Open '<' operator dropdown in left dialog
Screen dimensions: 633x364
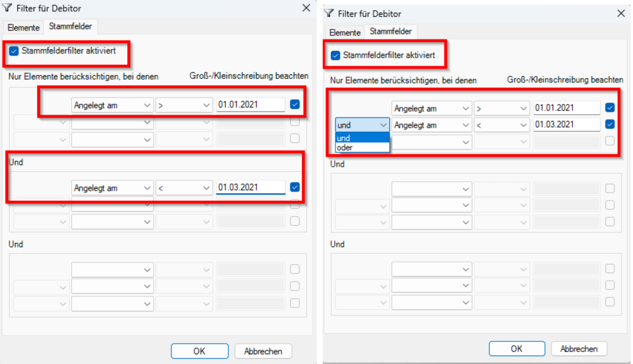pos(183,188)
